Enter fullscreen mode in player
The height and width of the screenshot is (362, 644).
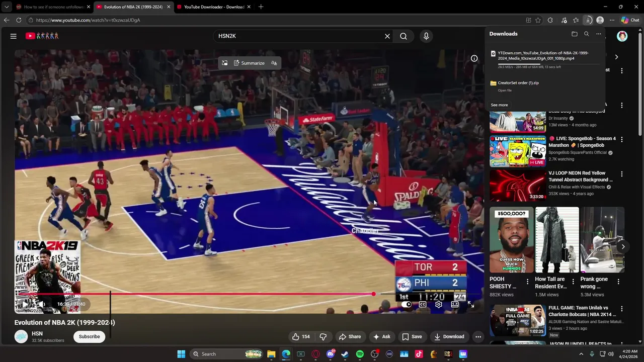471,304
